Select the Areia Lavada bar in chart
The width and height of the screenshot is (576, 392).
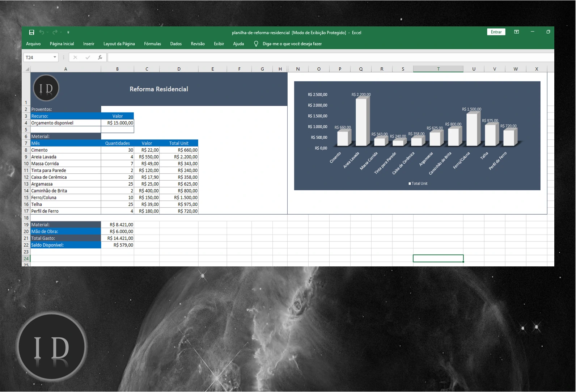pyautogui.click(x=361, y=122)
